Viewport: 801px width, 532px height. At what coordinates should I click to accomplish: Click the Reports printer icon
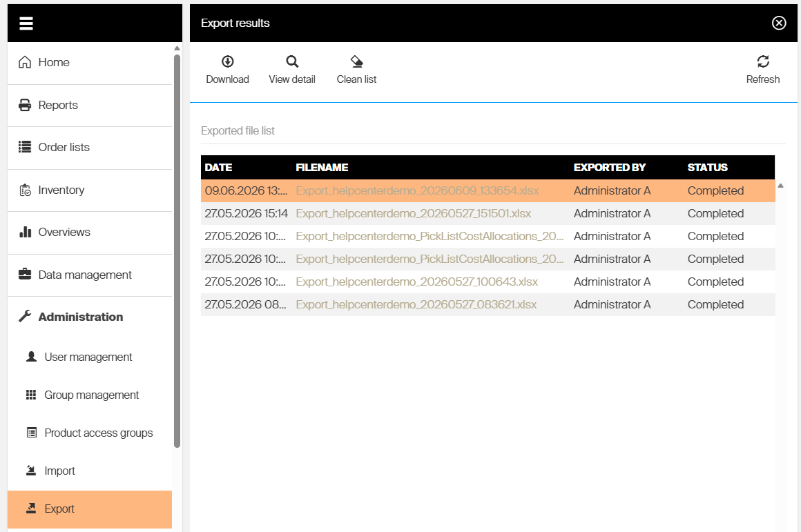coord(25,105)
